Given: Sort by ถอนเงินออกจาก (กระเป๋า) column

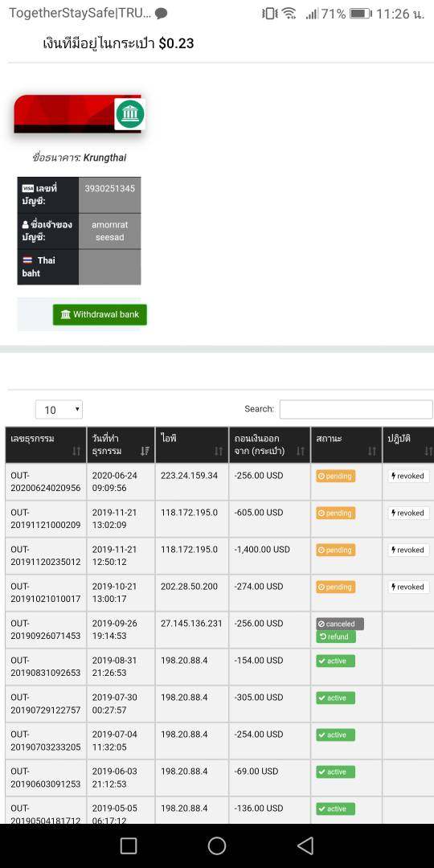Looking at the screenshot, I should pyautogui.click(x=269, y=444).
